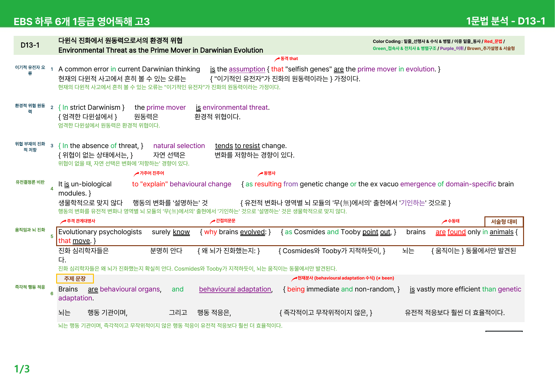This screenshot has width=555, height=392.
Task: Click the red arrow beside 주격 관계대명사
Action: click(63, 221)
